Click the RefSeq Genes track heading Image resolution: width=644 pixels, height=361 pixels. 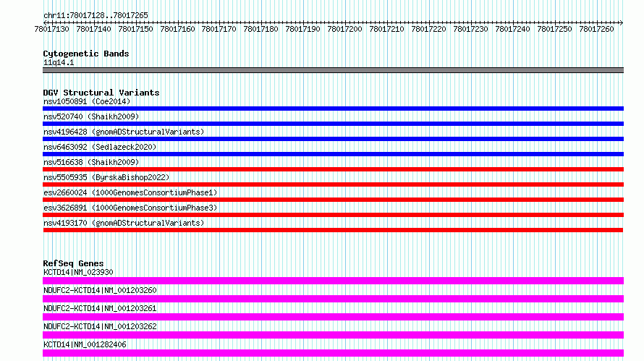click(x=73, y=263)
